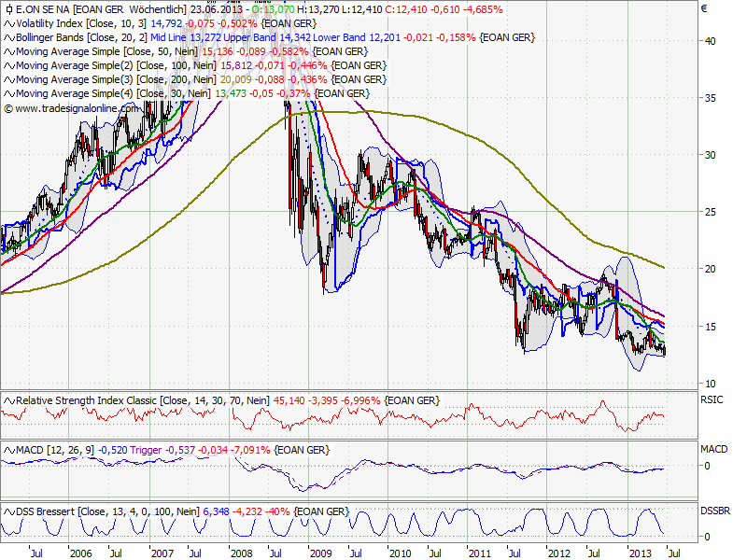
Task: Click the RSIC label on the right axis
Action: 712,399
